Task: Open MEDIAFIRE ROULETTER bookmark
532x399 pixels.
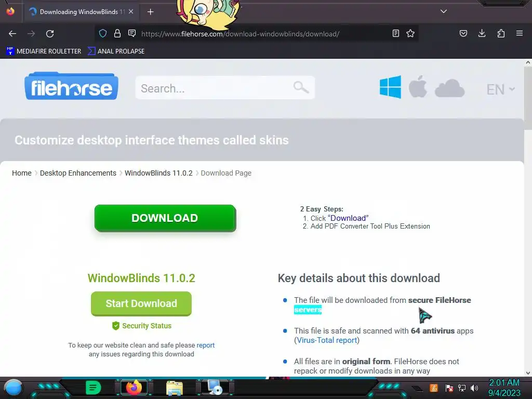Action: [x=44, y=51]
